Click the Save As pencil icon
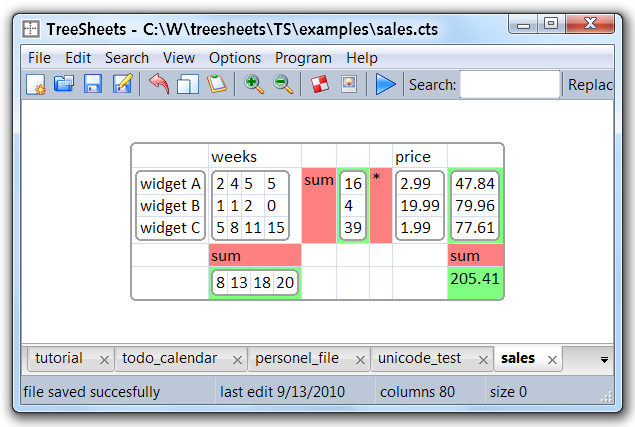Screen dimensions: 635x427 122,83
